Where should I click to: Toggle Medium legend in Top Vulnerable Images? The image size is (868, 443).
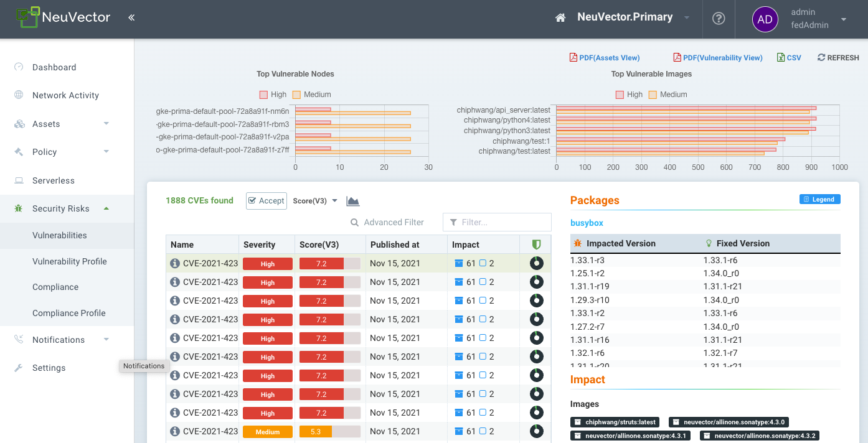(x=668, y=95)
